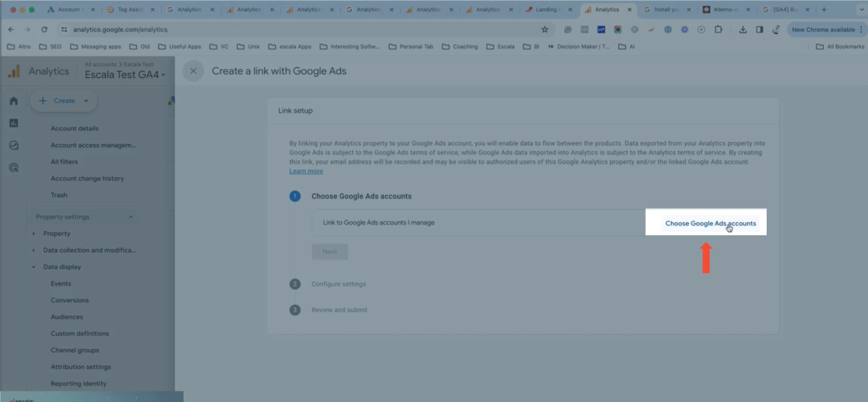This screenshot has height=402, width=868.
Task: Open Trash in admin menu
Action: [x=59, y=195]
